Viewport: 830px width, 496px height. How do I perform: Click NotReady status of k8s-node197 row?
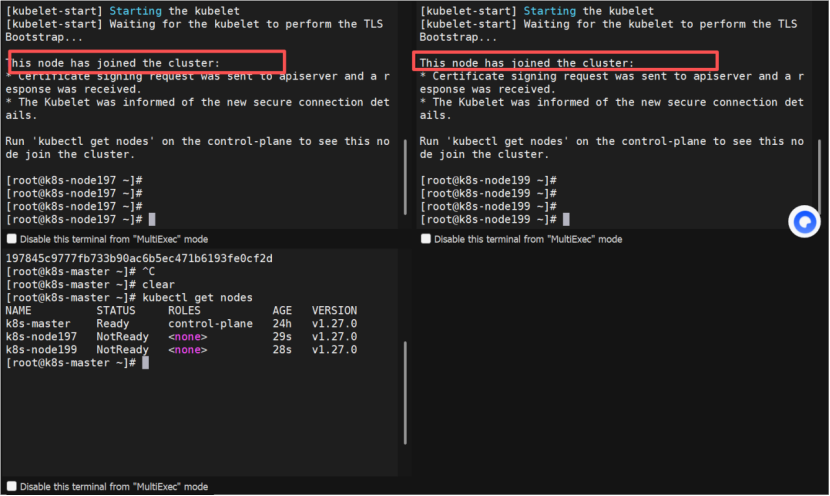point(122,337)
